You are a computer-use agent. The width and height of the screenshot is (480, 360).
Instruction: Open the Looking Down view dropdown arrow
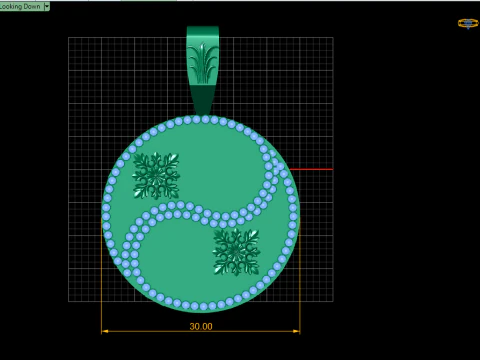coord(47,6)
